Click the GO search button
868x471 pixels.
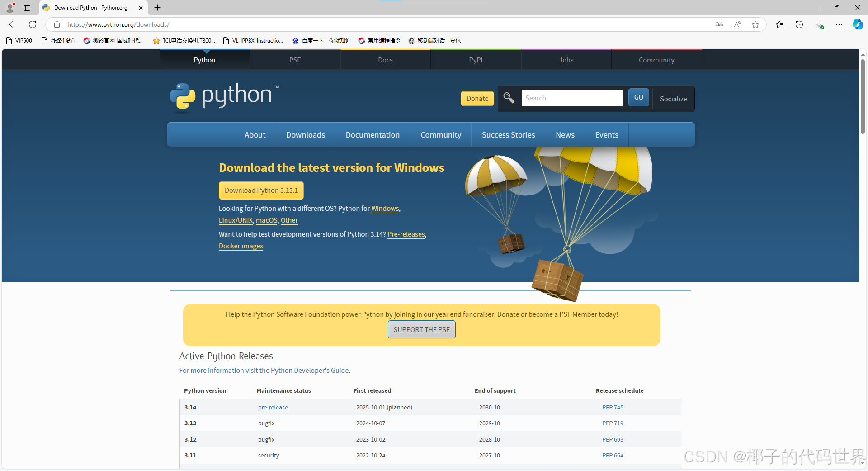click(x=638, y=97)
